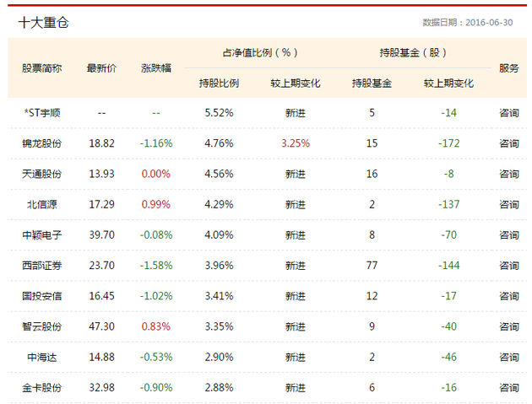Click the 47.30 latest price value
The height and width of the screenshot is (404, 532).
(102, 326)
